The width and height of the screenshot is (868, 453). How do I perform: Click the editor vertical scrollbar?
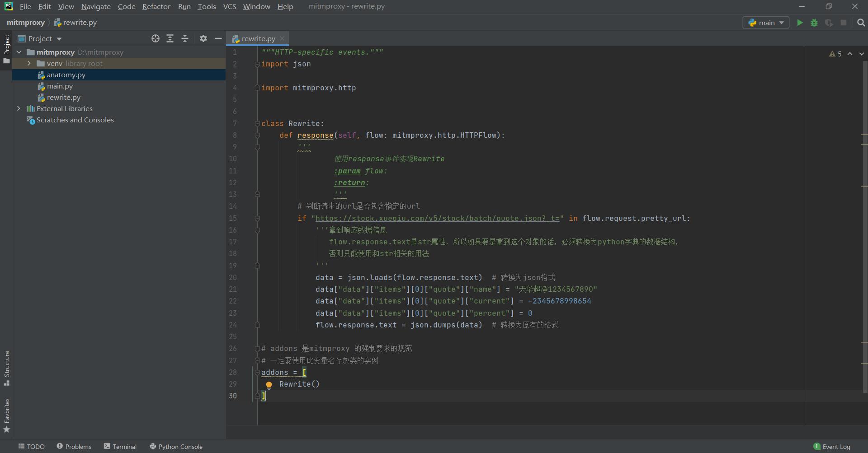[x=865, y=226]
